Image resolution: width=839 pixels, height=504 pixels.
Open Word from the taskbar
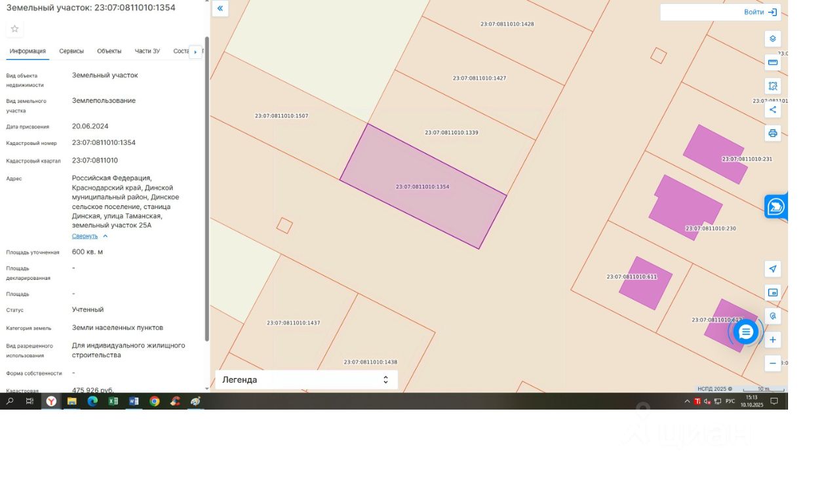tap(134, 401)
